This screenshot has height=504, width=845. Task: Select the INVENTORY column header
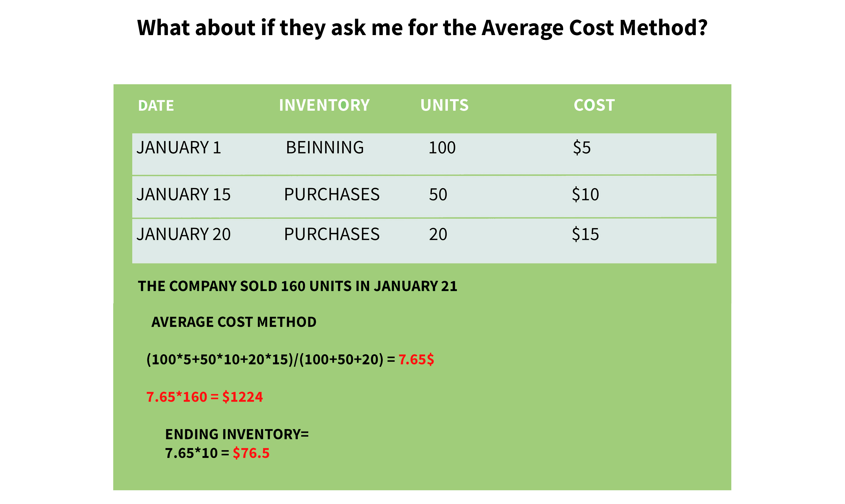[324, 105]
